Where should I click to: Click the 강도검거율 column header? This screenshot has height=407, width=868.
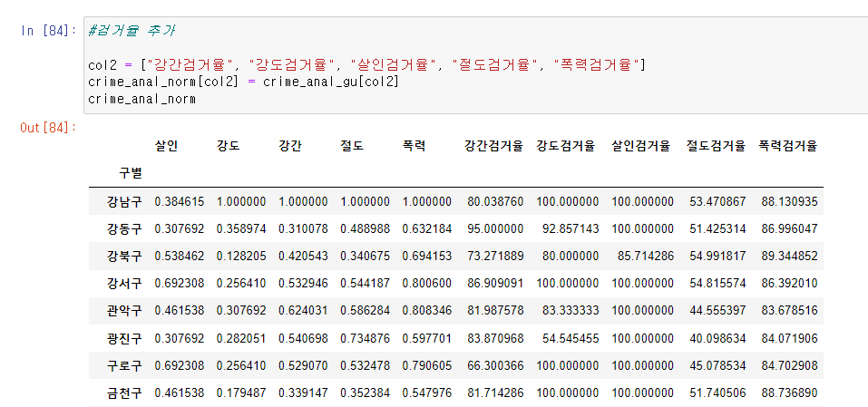[566, 146]
